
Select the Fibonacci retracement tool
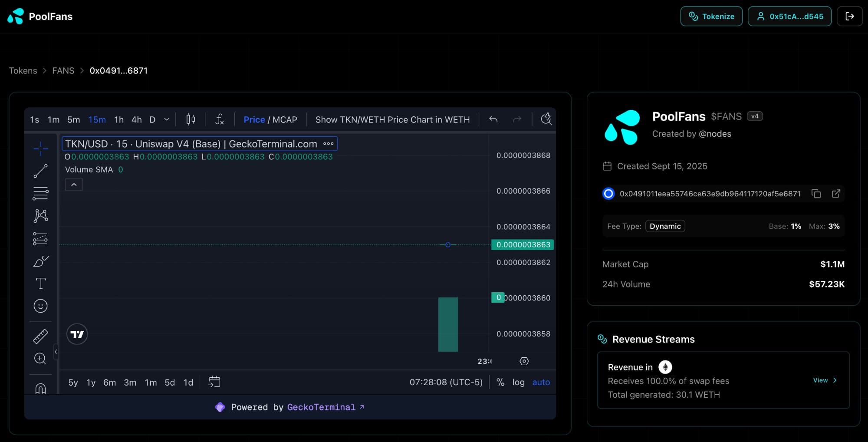pyautogui.click(x=40, y=193)
